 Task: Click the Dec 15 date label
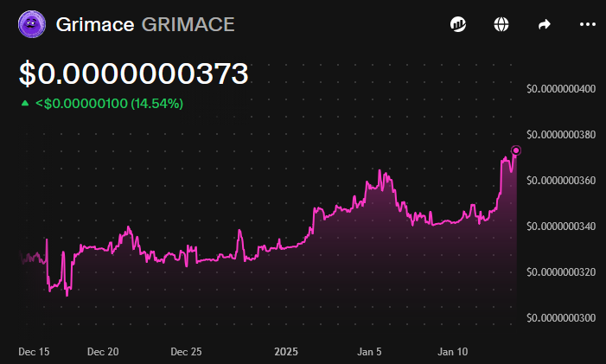(x=34, y=352)
